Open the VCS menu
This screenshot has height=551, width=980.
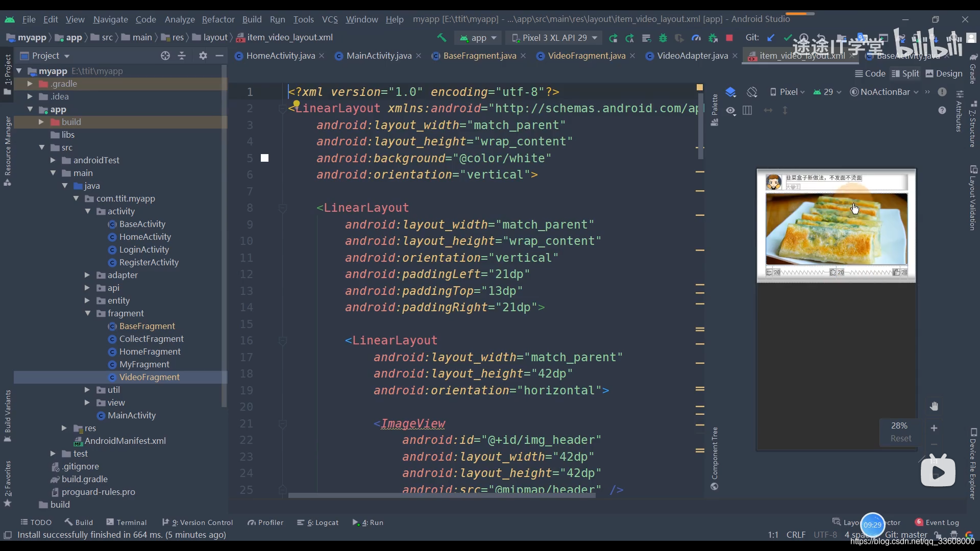pos(330,19)
